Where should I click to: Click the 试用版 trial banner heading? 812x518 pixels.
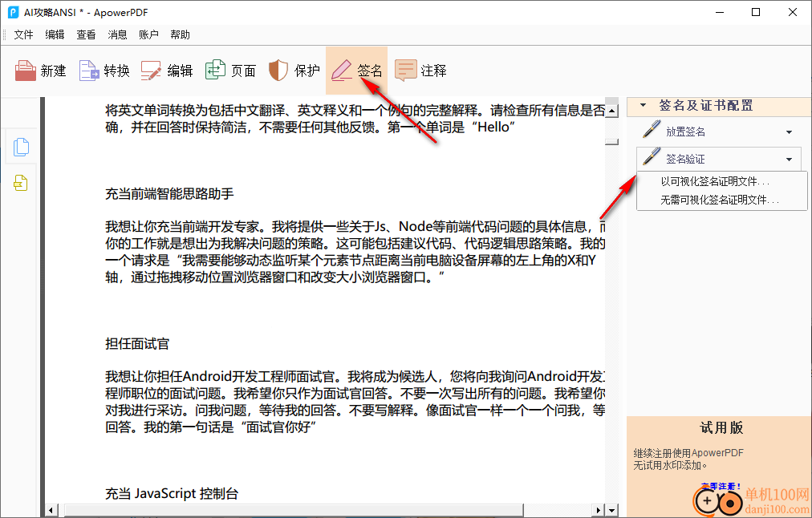(721, 427)
